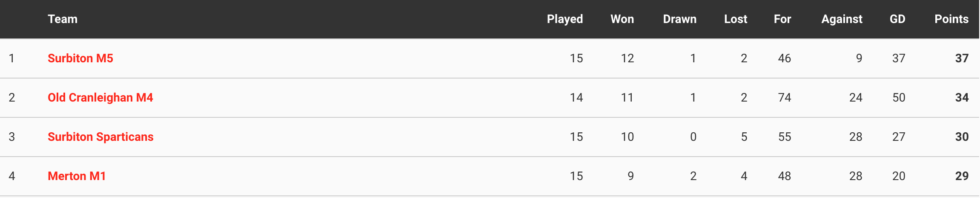Select Merton M1's 29 points value
This screenshot has height=198, width=980.
(962, 176)
